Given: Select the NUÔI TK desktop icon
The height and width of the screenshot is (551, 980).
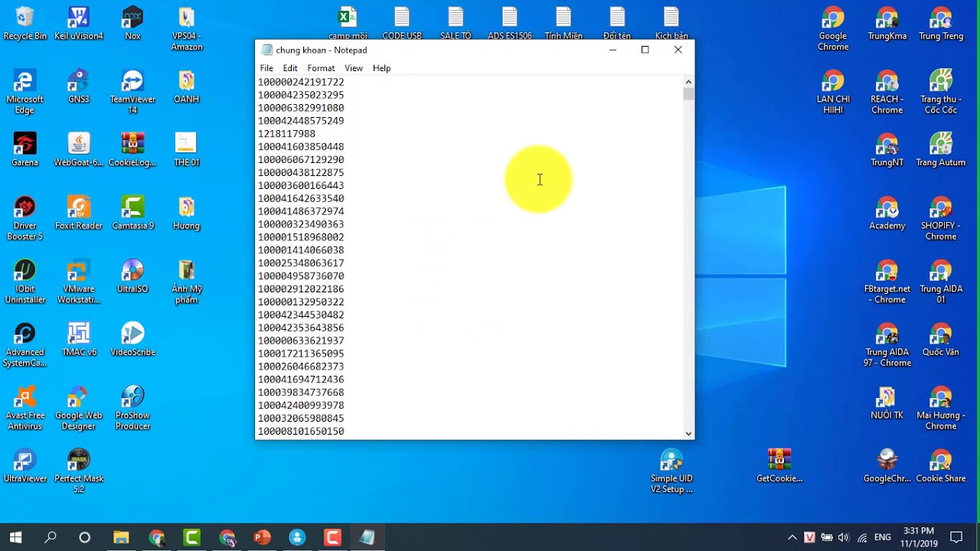Looking at the screenshot, I should tap(887, 403).
